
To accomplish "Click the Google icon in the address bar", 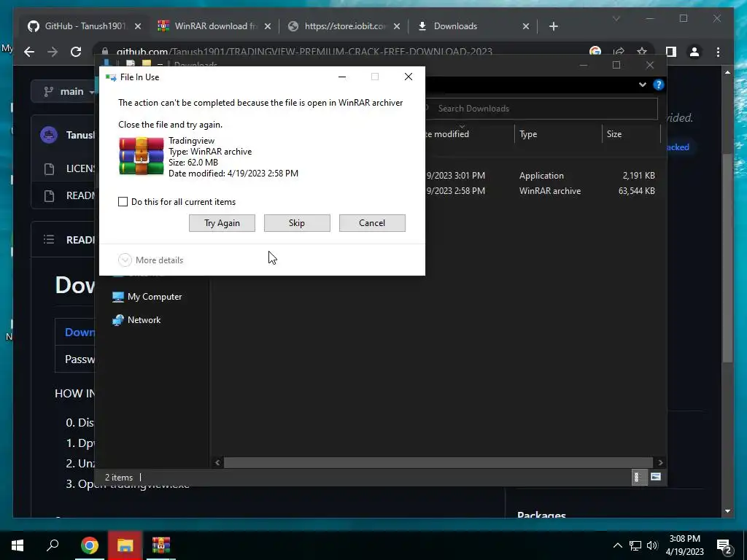I will [595, 52].
